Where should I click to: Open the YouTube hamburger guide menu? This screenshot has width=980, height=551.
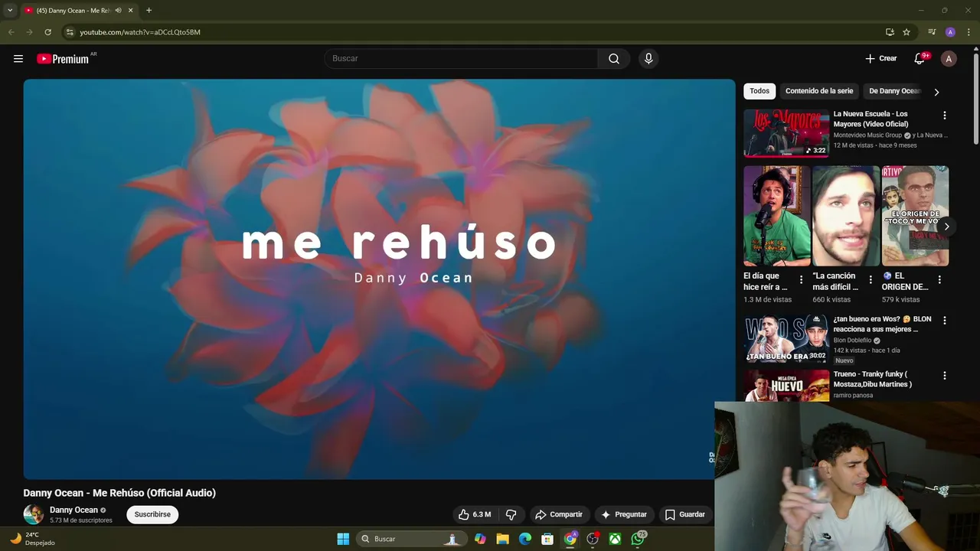pos(18,59)
